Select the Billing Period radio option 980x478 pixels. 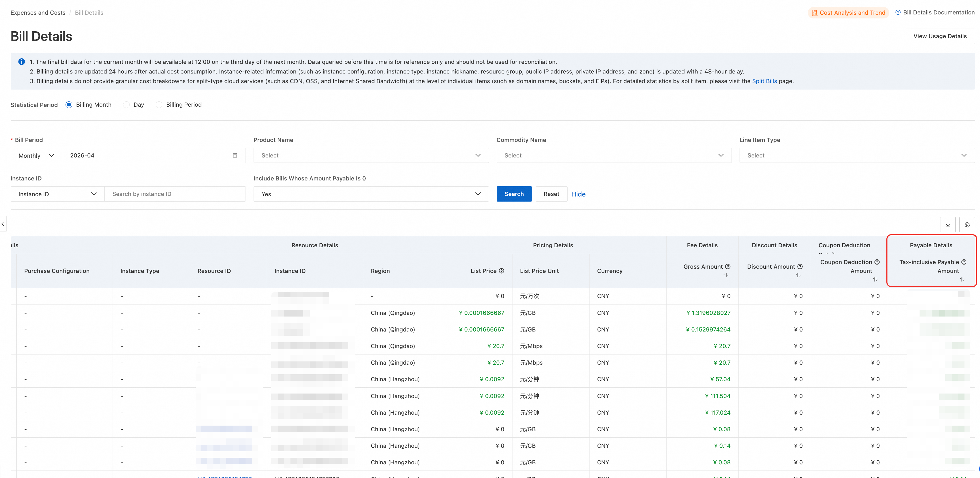pos(159,105)
